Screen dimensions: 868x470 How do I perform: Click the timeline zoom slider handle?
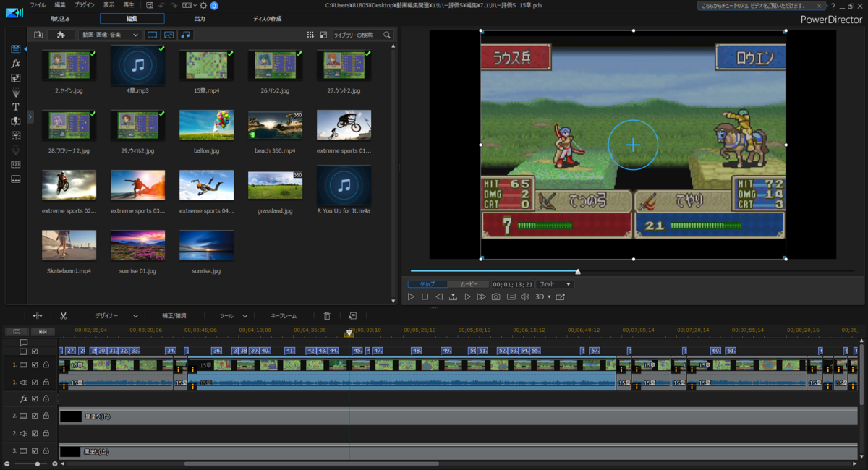click(x=37, y=463)
